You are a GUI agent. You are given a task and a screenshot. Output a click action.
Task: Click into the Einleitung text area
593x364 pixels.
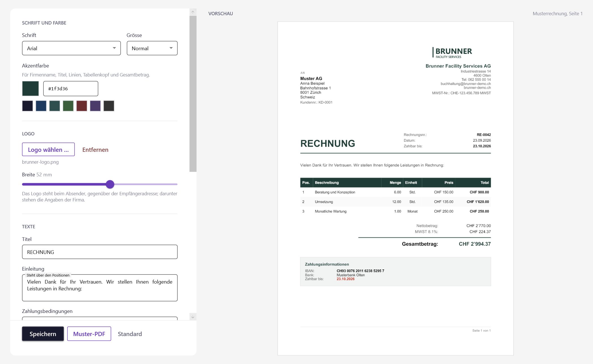point(100,288)
